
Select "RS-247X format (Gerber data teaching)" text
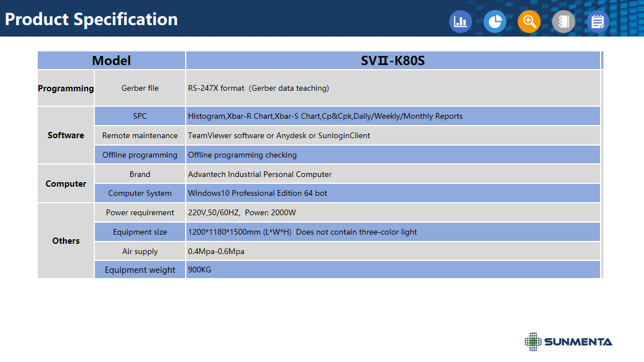coord(258,89)
